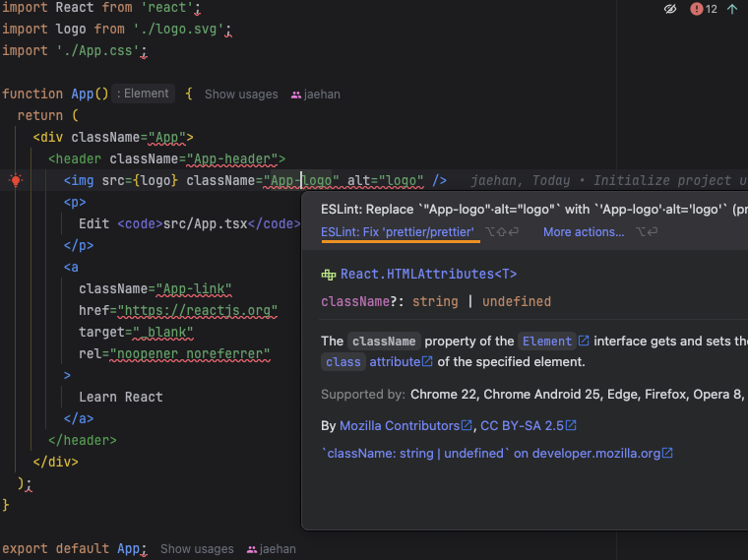The width and height of the screenshot is (748, 560).
Task: Click the "noopener noreferrer" rel value
Action: [x=190, y=353]
